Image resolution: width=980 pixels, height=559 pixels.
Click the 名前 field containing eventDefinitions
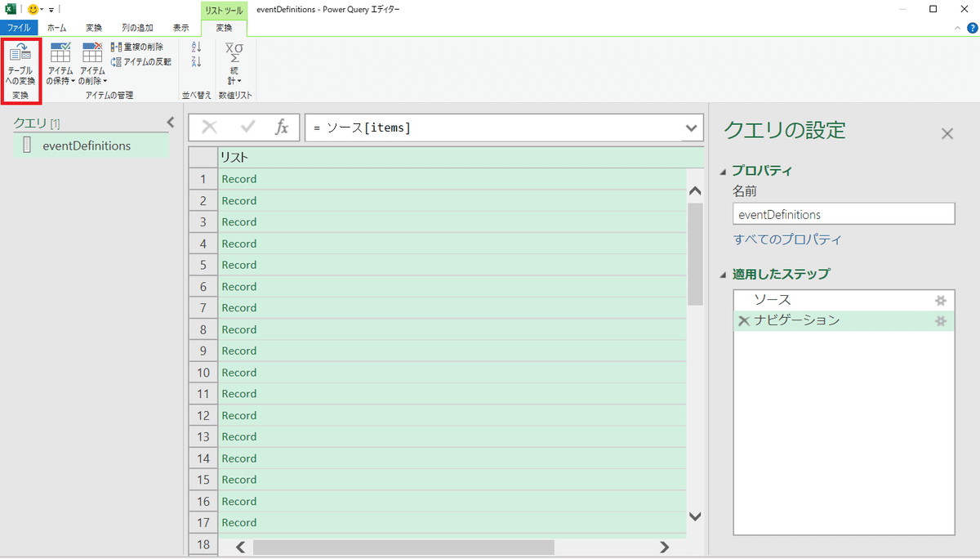pos(844,214)
